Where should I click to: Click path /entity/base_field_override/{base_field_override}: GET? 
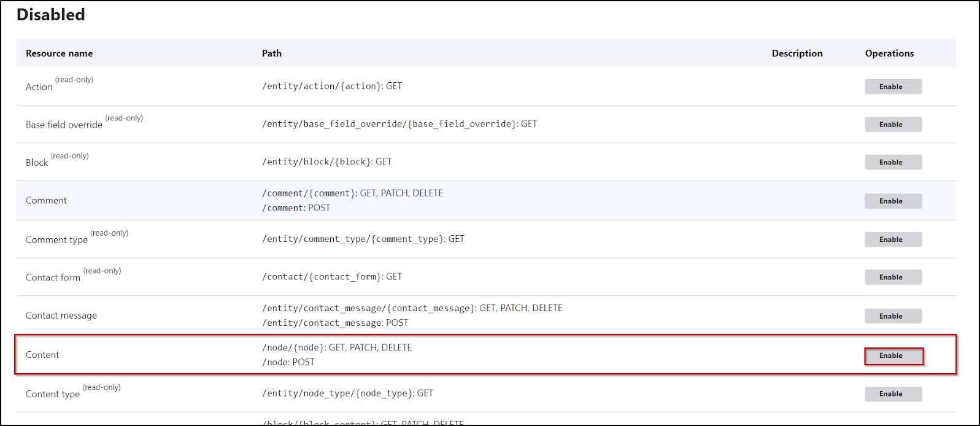click(x=399, y=124)
